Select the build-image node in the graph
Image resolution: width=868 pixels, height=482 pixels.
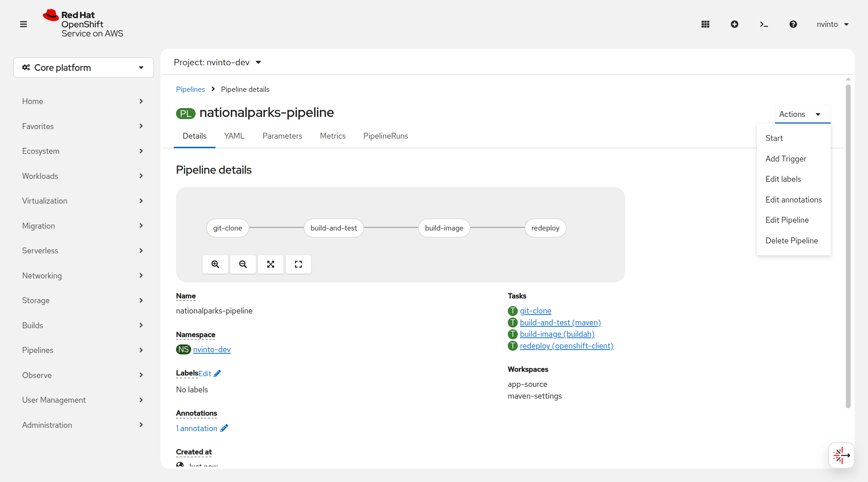coord(444,228)
